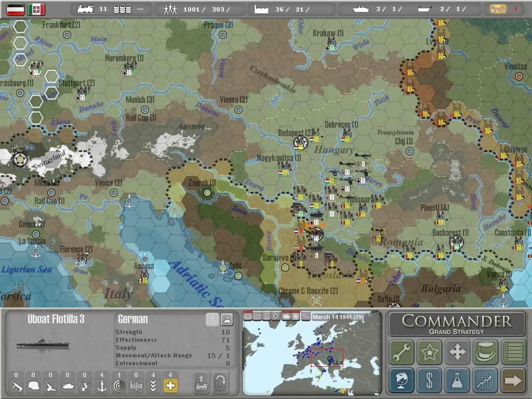
Task: Select the Zagreb city marker
Action: point(207,193)
